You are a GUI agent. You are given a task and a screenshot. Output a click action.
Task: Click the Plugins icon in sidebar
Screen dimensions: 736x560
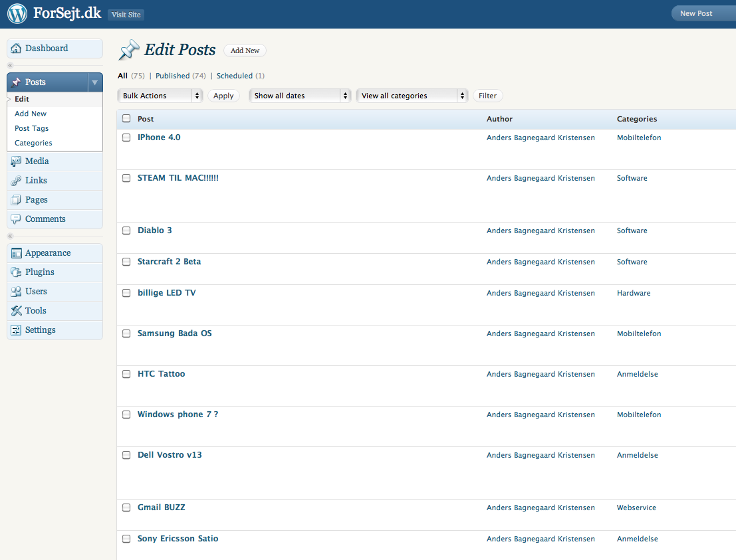(x=16, y=272)
